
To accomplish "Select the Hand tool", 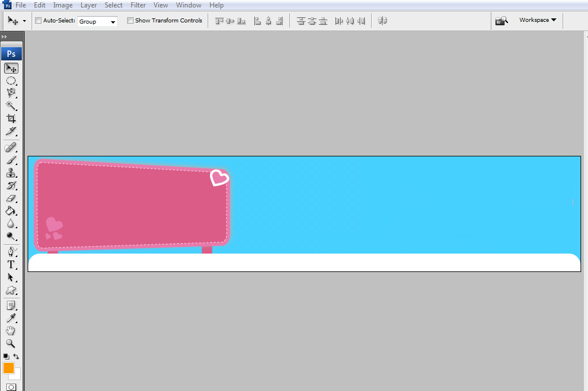I will click(x=12, y=331).
